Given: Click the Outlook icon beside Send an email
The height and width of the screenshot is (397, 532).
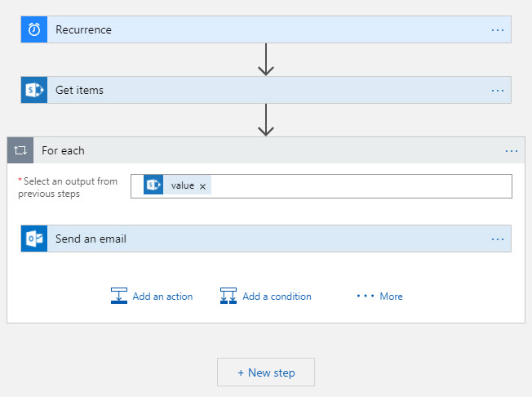Looking at the screenshot, I should (x=34, y=239).
